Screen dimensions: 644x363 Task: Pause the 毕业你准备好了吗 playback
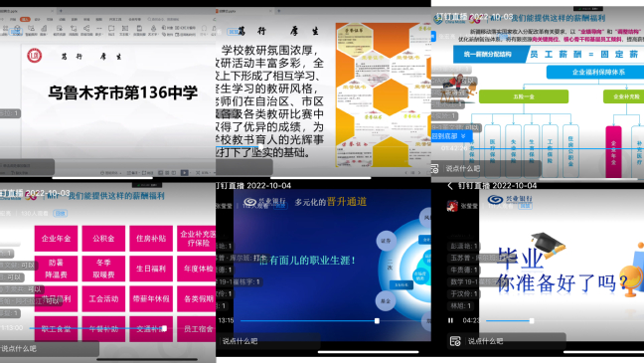tap(450, 320)
